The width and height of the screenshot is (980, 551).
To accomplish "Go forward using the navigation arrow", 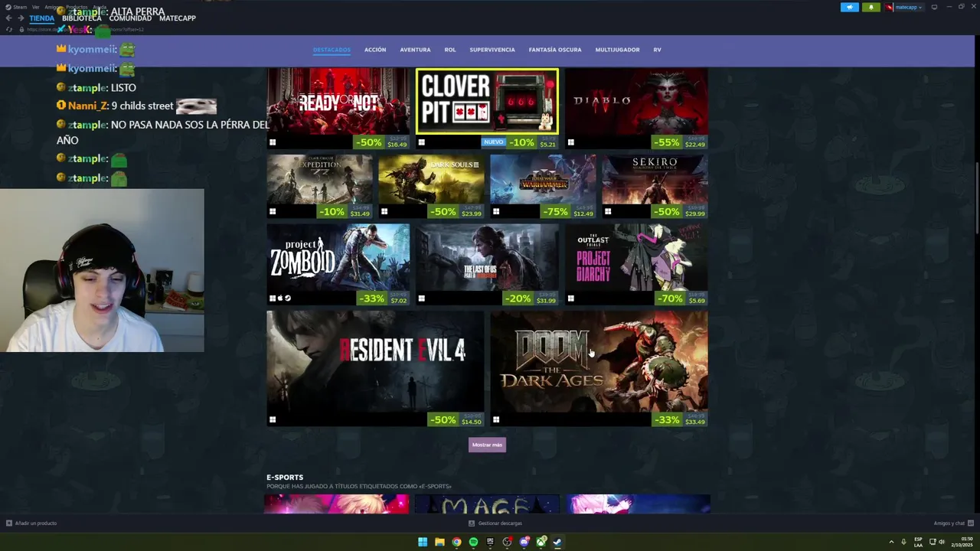I will pos(21,18).
